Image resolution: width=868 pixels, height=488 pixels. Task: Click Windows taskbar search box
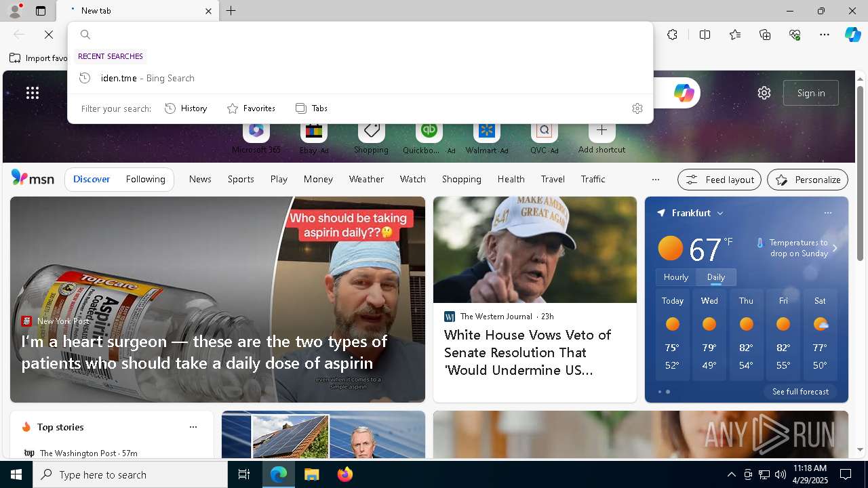point(130,474)
